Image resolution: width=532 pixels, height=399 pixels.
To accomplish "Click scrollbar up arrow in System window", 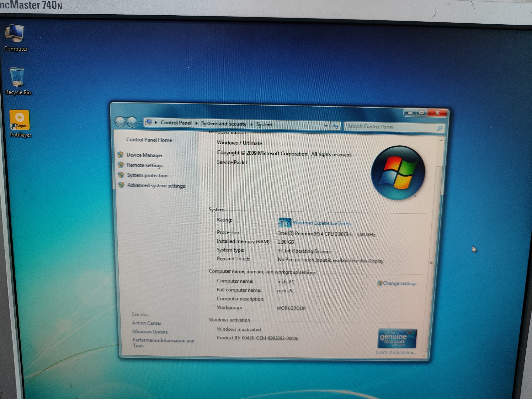I will click(441, 140).
